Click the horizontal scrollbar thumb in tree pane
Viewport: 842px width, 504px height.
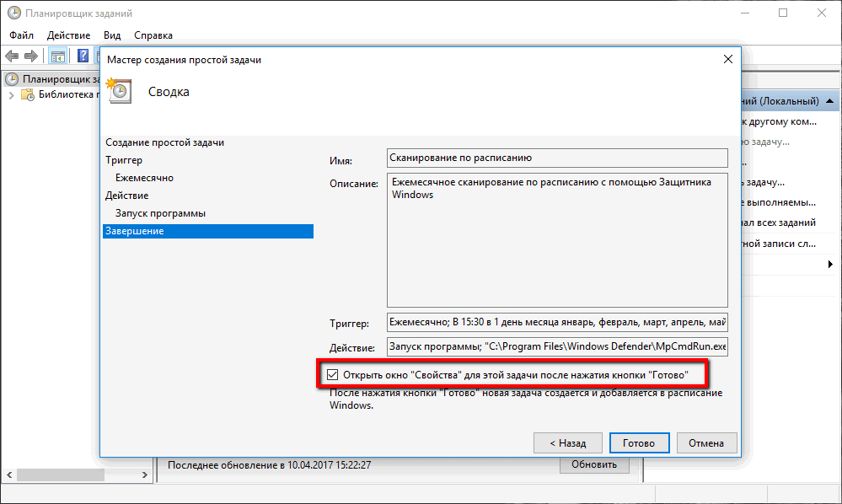tap(61, 475)
